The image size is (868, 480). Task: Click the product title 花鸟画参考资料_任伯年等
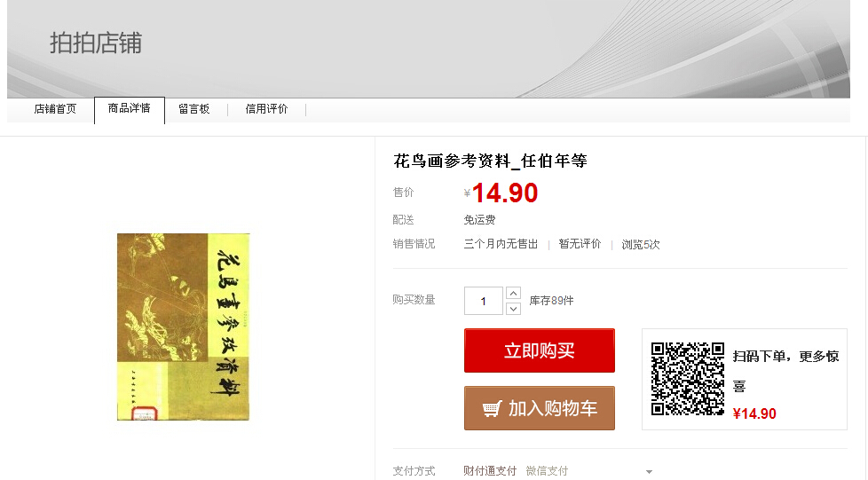(x=490, y=161)
